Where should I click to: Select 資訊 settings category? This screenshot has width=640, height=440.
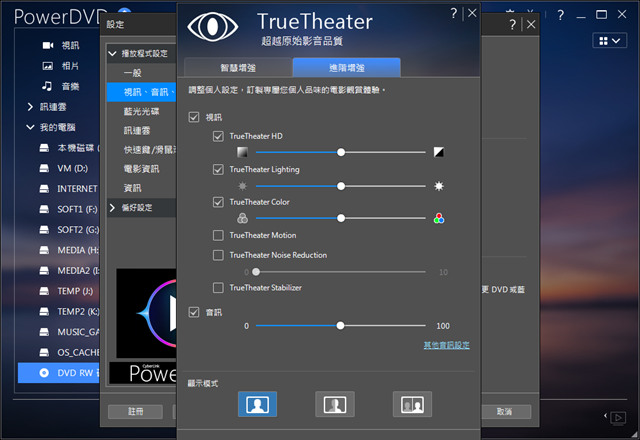(142, 188)
